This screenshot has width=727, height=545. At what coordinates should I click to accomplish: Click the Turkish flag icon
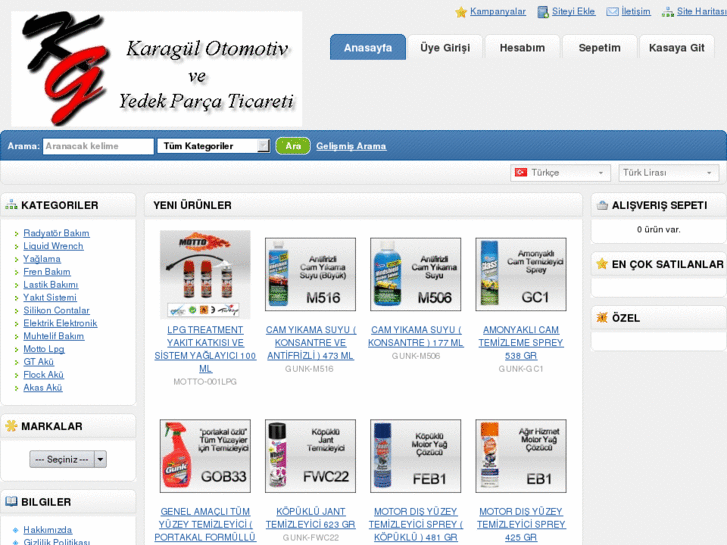[521, 173]
